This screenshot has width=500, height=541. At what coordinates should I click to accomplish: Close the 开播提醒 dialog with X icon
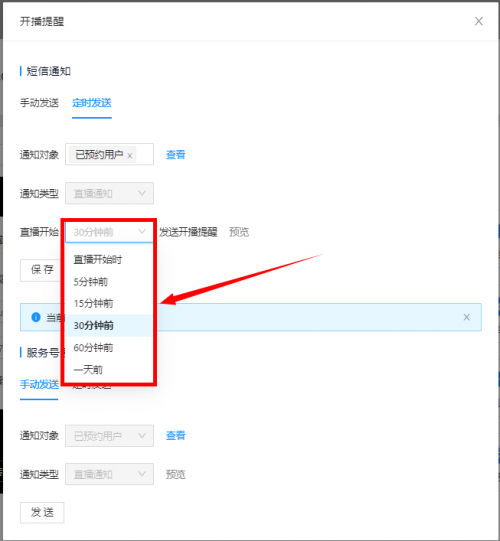479,21
